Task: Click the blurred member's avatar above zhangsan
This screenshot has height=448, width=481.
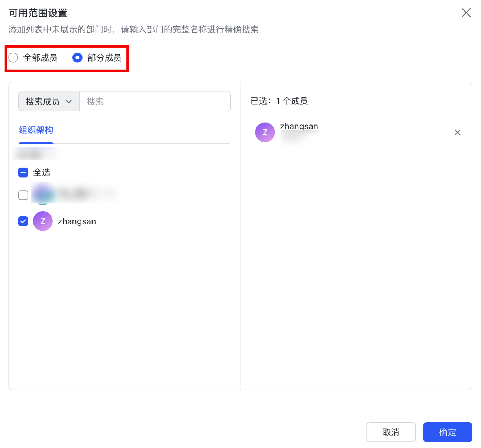Action: click(43, 194)
